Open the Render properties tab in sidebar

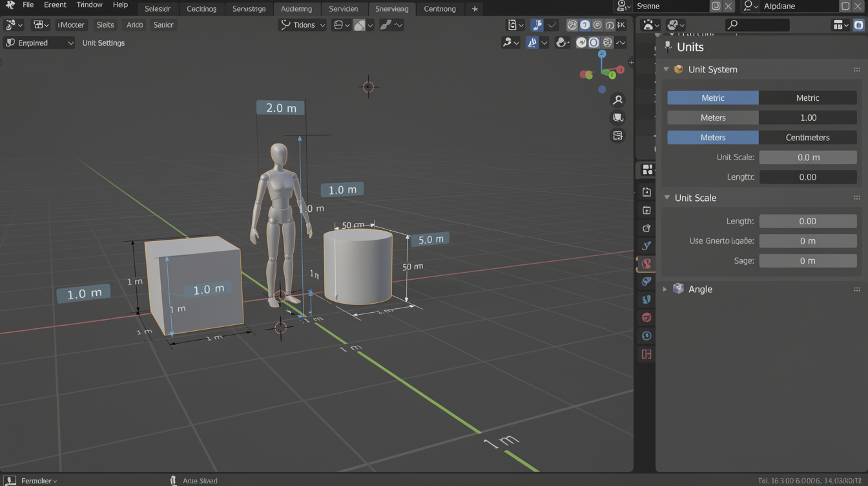tap(646, 191)
